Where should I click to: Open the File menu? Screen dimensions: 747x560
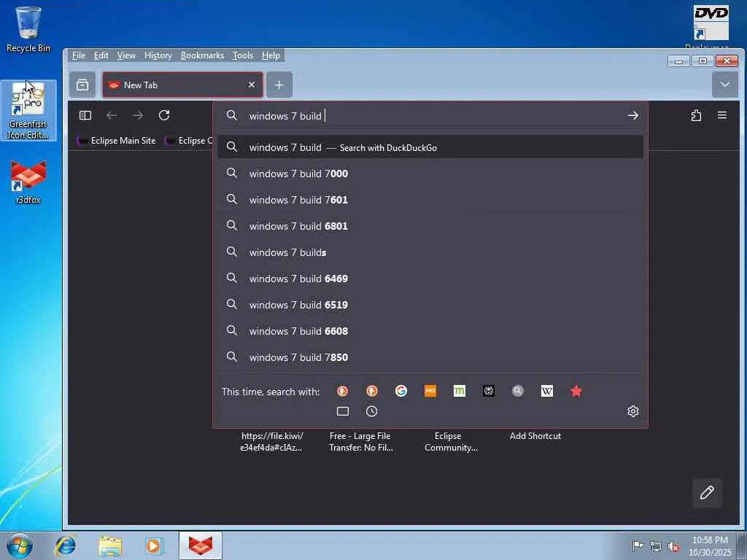point(79,55)
